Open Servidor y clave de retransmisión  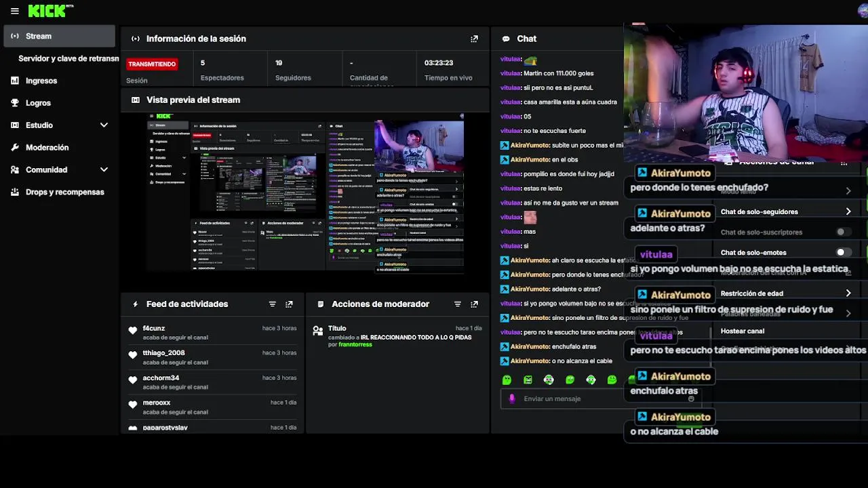pyautogui.click(x=68, y=58)
